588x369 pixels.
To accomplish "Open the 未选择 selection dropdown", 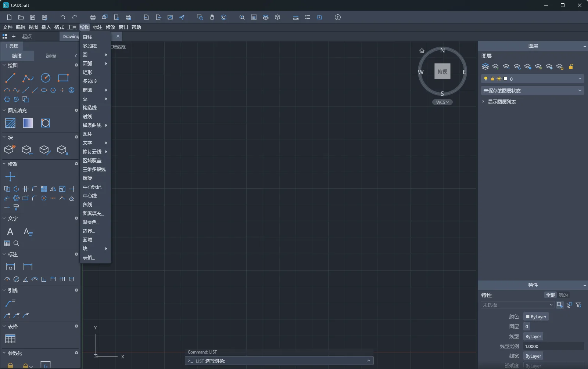I will point(517,305).
